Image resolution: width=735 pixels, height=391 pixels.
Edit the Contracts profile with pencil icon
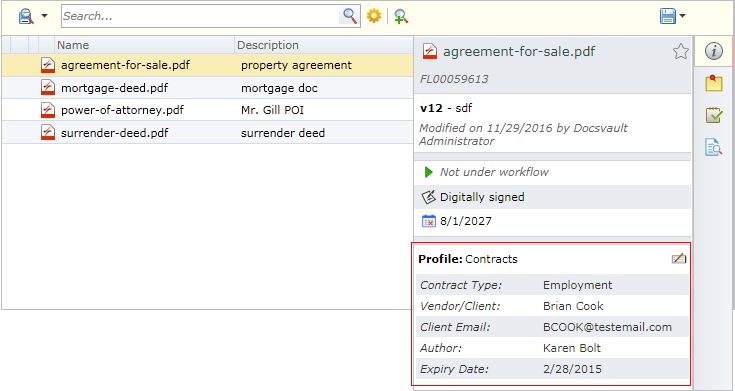pyautogui.click(x=678, y=259)
